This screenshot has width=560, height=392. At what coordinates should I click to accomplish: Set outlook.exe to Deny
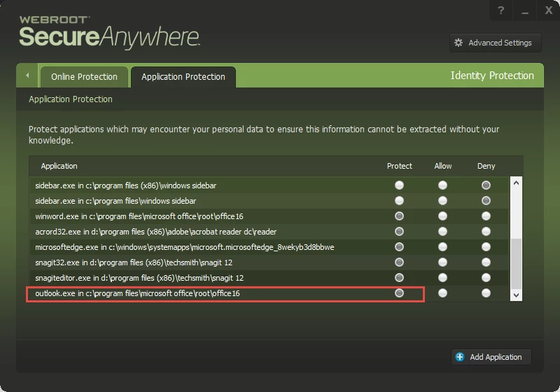(486, 293)
